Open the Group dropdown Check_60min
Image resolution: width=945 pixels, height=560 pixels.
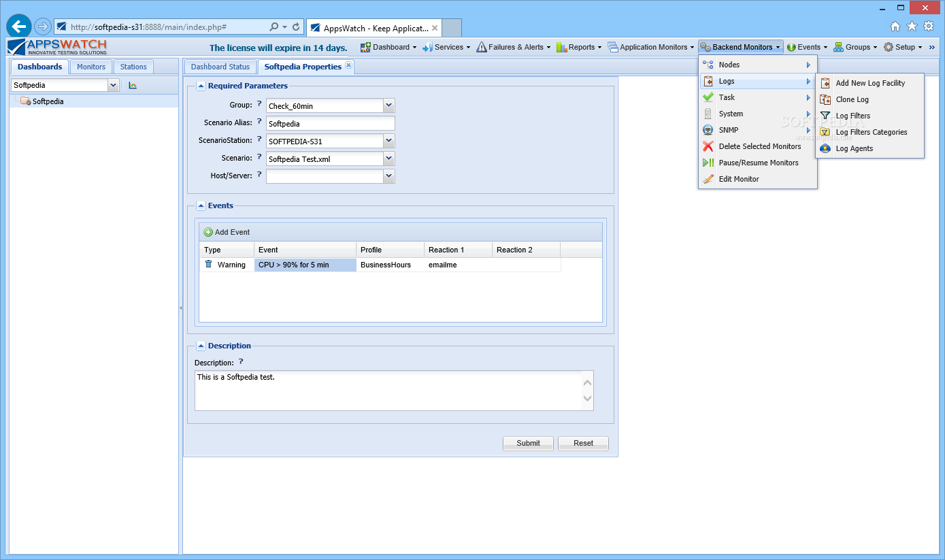click(x=388, y=105)
